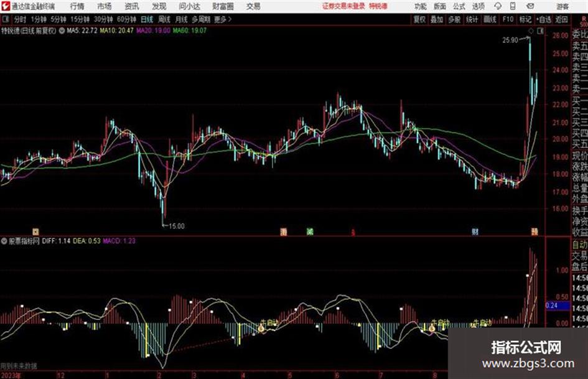Click the 游客 guest account label
588x379 pixels.
(x=562, y=6)
